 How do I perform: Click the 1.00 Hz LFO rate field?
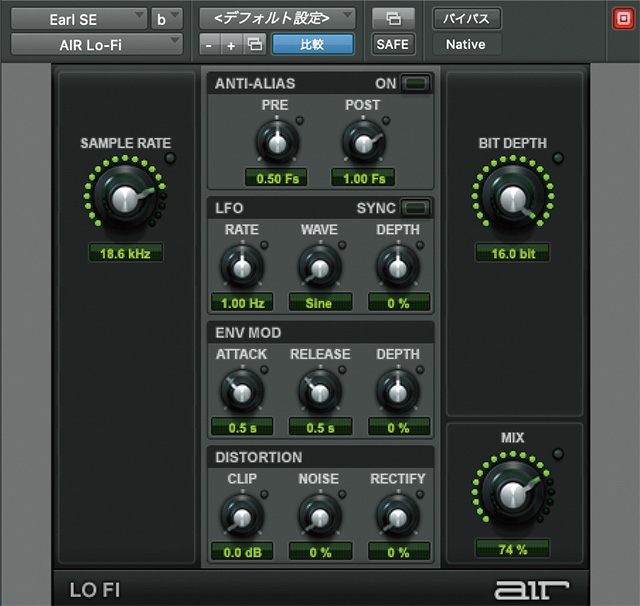242,302
